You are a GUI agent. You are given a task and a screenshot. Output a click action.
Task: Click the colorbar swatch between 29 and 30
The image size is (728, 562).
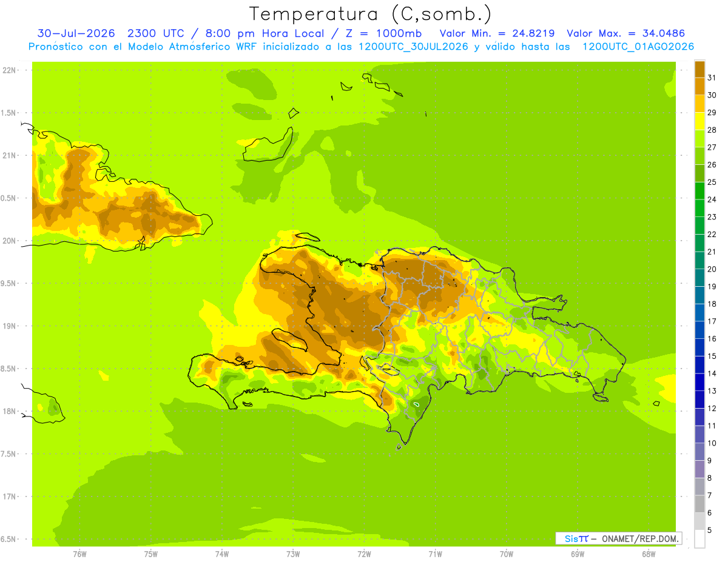[x=699, y=104]
